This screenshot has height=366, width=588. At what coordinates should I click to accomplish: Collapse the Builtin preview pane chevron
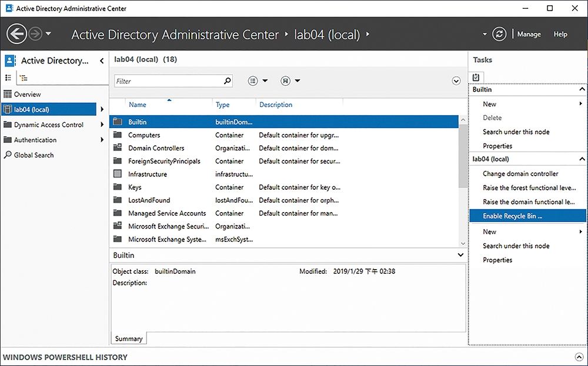point(460,255)
